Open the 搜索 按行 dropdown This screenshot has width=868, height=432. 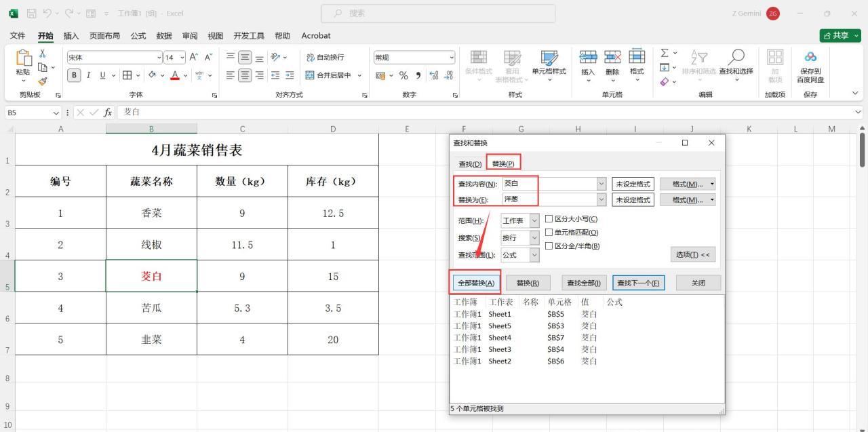534,237
